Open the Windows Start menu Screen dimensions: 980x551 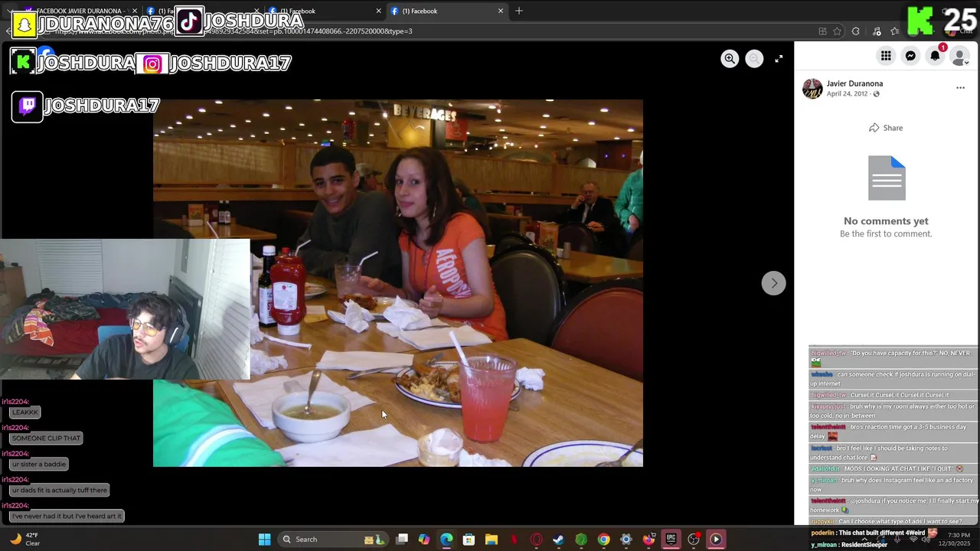(x=264, y=540)
